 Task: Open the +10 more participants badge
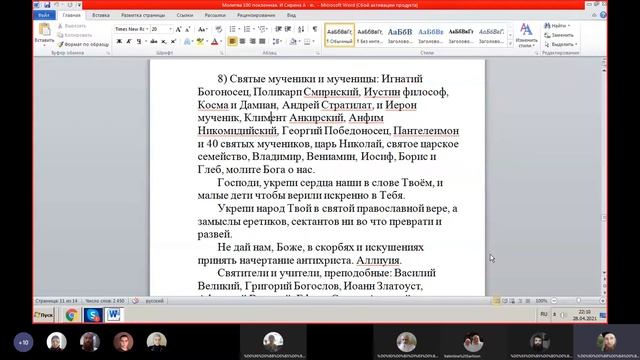(23, 342)
